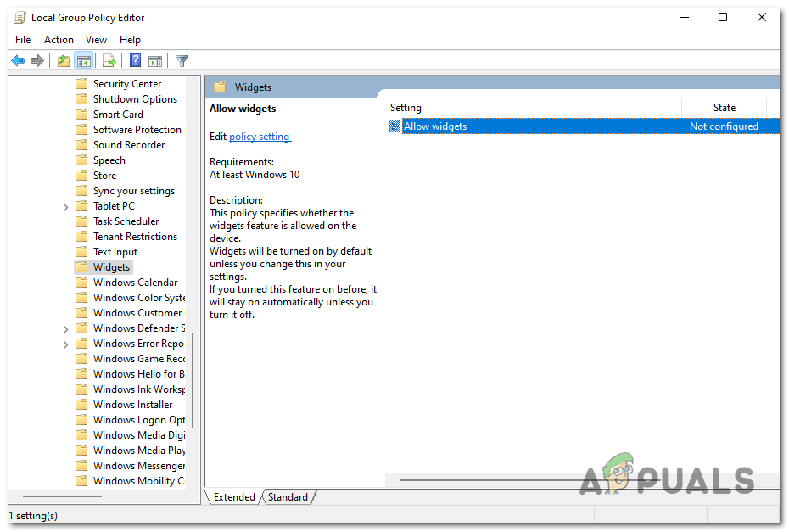Select Windows Calendar in the tree
Image resolution: width=789 pixels, height=532 pixels.
click(x=135, y=283)
